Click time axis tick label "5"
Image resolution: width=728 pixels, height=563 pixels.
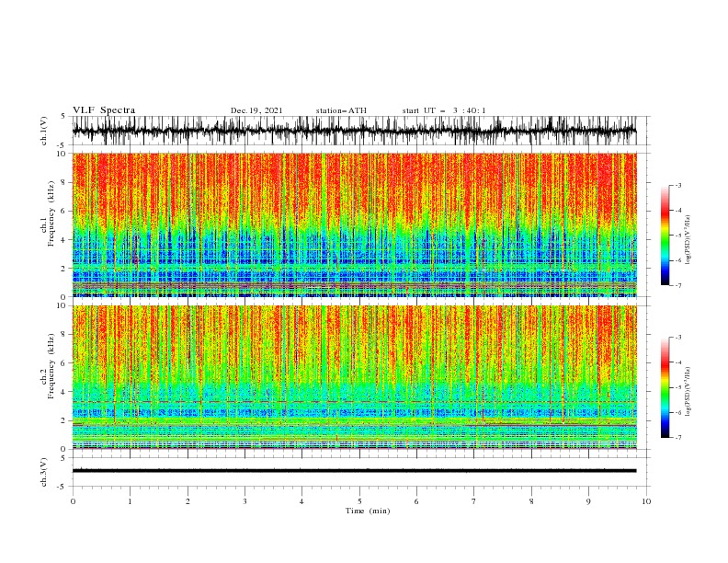(x=359, y=501)
